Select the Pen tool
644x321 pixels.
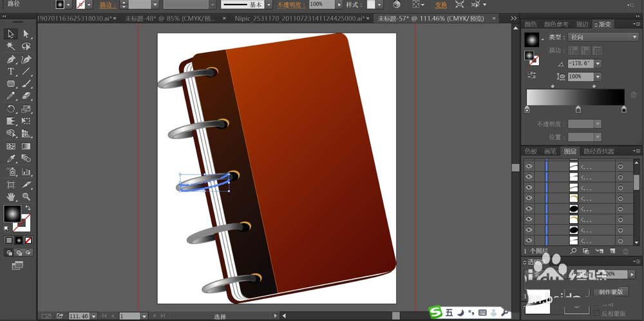[x=11, y=59]
